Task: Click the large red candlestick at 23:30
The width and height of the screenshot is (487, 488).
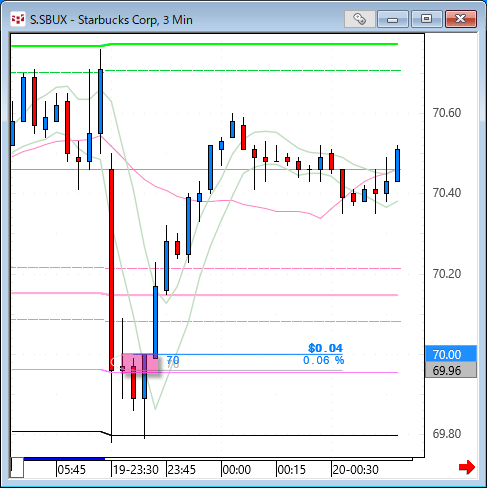Action: pos(112,270)
